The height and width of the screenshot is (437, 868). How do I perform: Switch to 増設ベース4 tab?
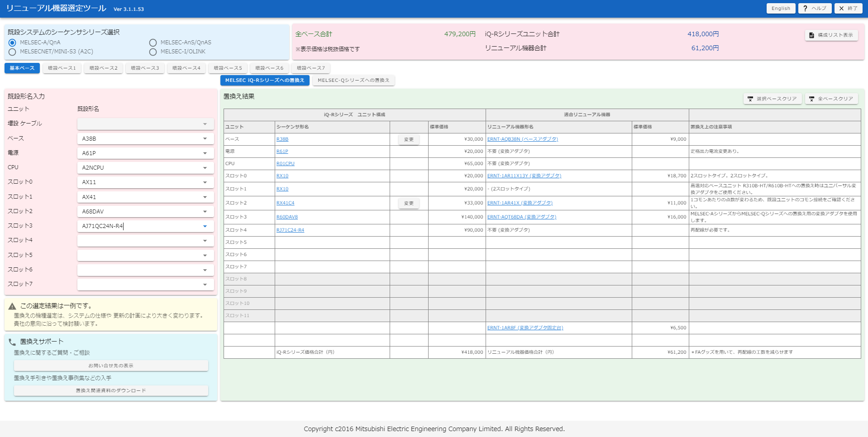[186, 68]
